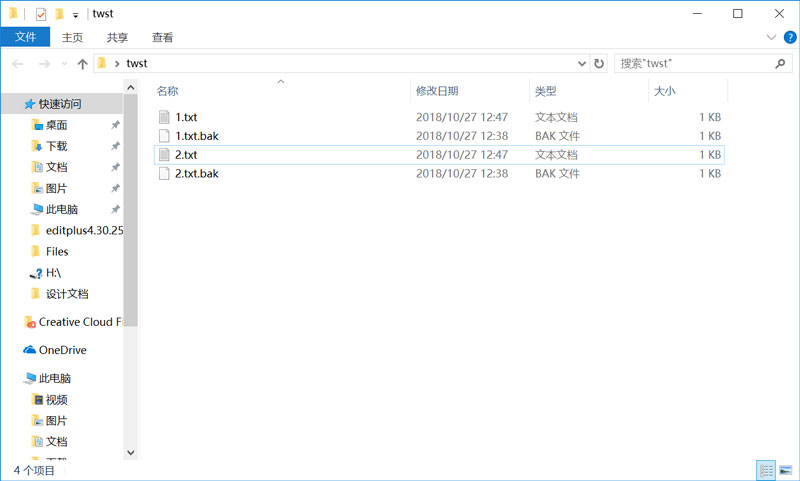This screenshot has height=481, width=800.
Task: Switch to the 主页 ribbon tab
Action: [72, 37]
